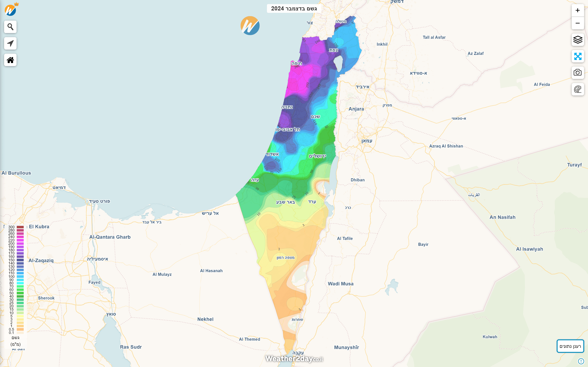
Task: Click the באר שבע city label
Action: [x=286, y=202]
